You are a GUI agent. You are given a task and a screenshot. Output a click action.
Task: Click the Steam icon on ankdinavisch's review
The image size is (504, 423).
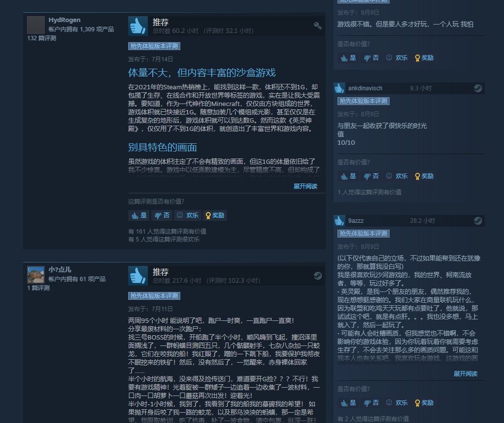[x=478, y=88]
